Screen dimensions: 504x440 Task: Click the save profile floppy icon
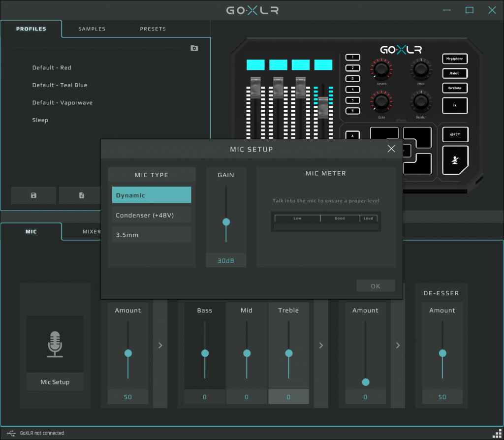point(33,195)
